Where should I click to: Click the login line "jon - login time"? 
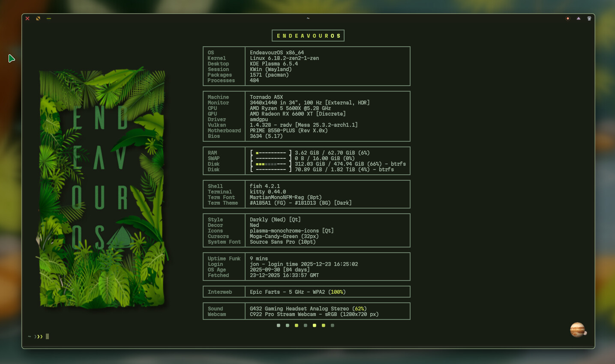pyautogui.click(x=274, y=264)
